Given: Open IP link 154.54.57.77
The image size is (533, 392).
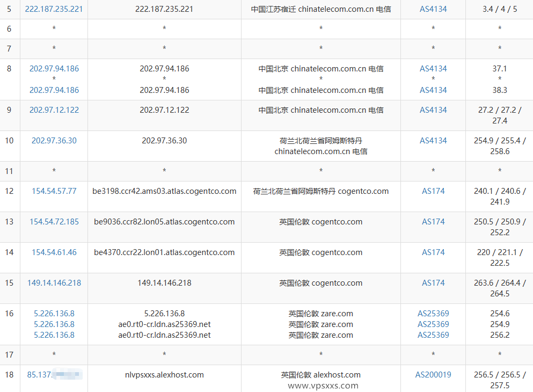Looking at the screenshot, I should pyautogui.click(x=54, y=191).
